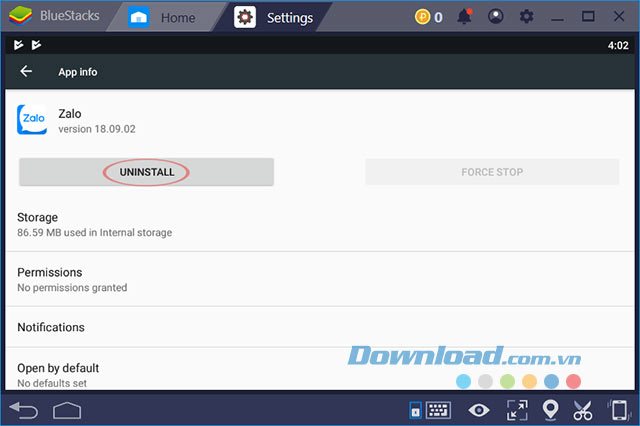This screenshot has width=640, height=426.
Task: Click the BlueStacks logo icon
Action: [x=20, y=16]
